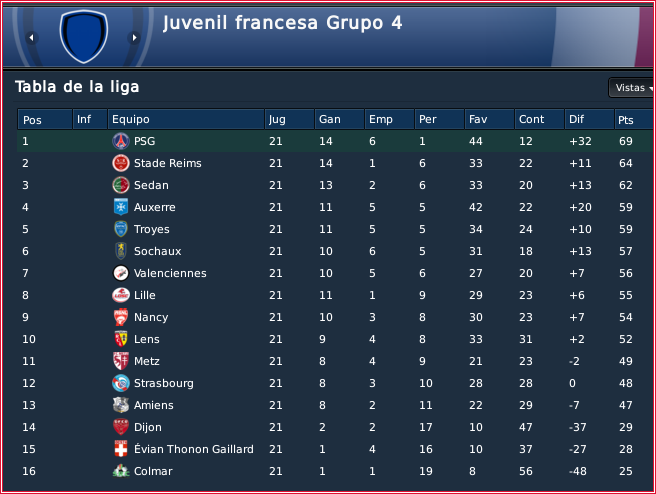Click the Fav goals column header

[489, 119]
